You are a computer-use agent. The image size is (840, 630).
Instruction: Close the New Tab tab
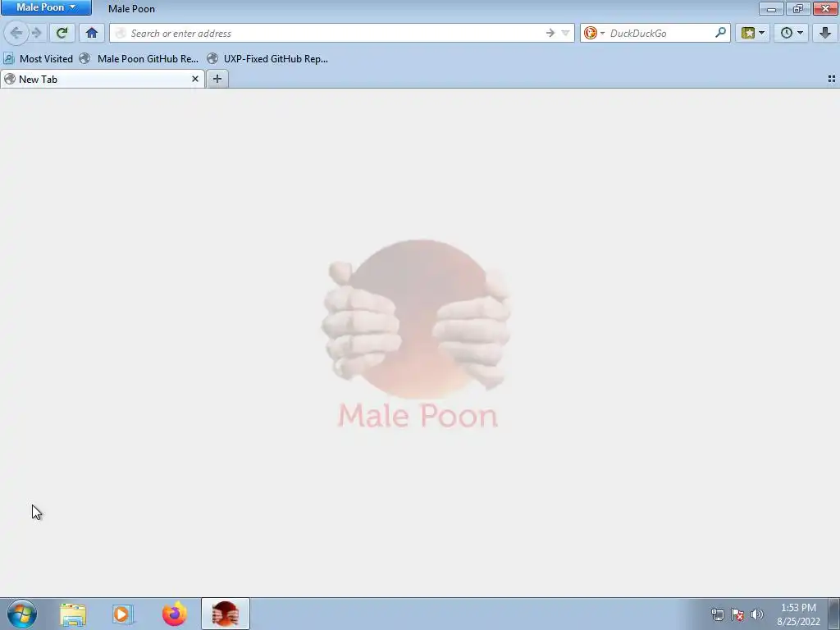point(195,79)
